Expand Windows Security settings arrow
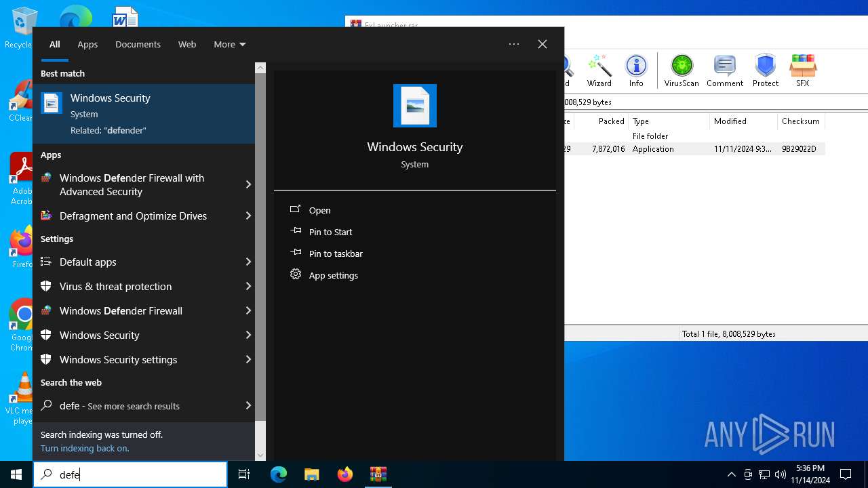 click(x=248, y=359)
